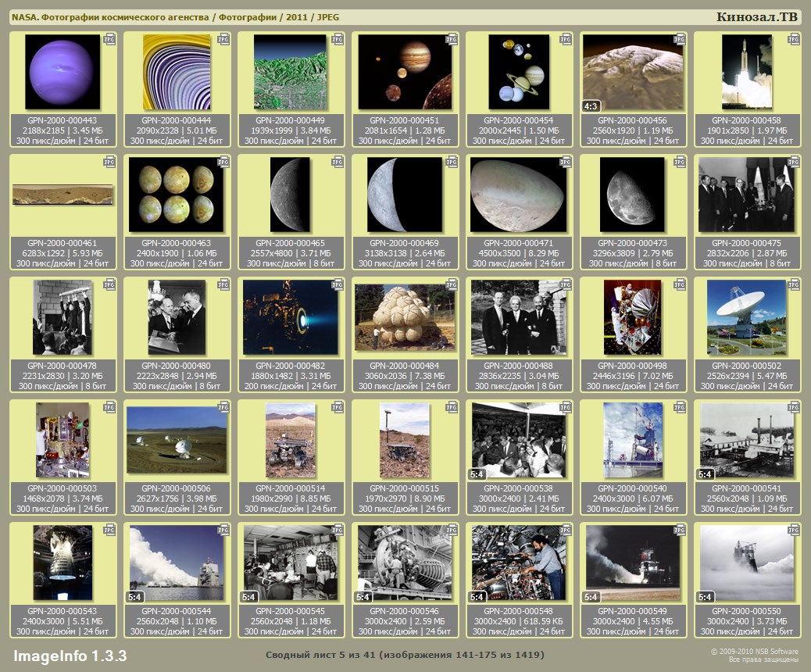811x672 pixels.
Task: Open the rocket launch thumbnail GPN-2000-000458
Action: 747,72
